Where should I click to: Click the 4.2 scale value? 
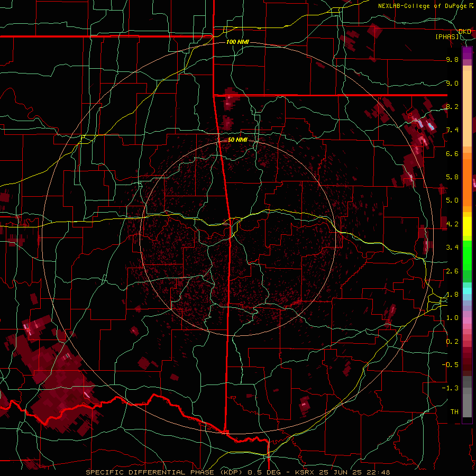tap(452, 224)
